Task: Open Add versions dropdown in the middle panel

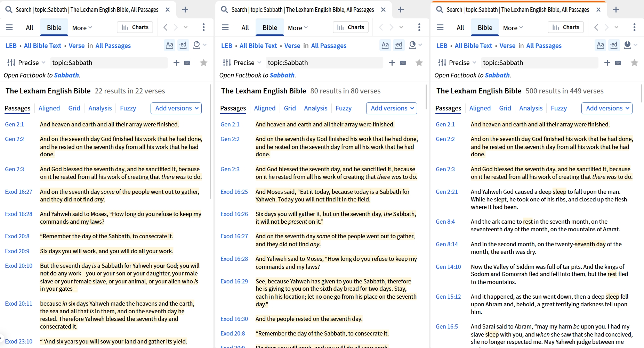Action: pyautogui.click(x=392, y=108)
